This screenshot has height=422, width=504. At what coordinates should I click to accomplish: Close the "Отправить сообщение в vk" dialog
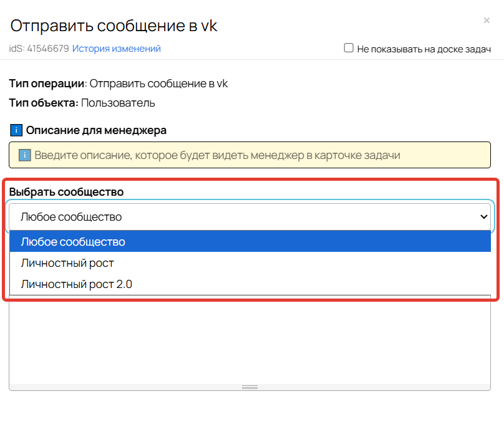[486, 20]
